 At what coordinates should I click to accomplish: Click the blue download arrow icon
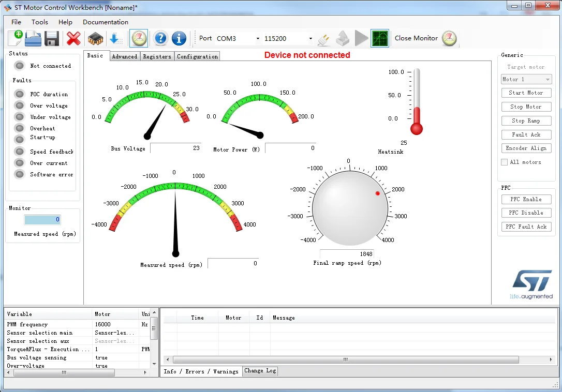pyautogui.click(x=115, y=38)
